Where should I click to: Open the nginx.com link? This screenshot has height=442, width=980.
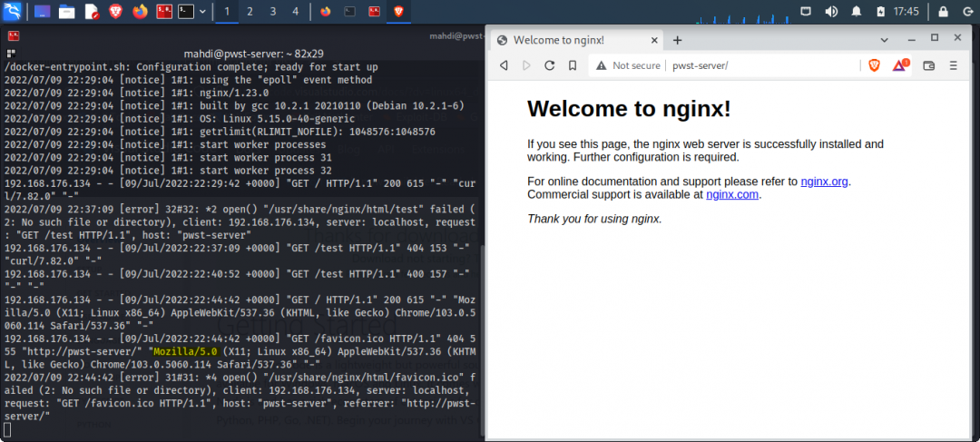point(732,194)
